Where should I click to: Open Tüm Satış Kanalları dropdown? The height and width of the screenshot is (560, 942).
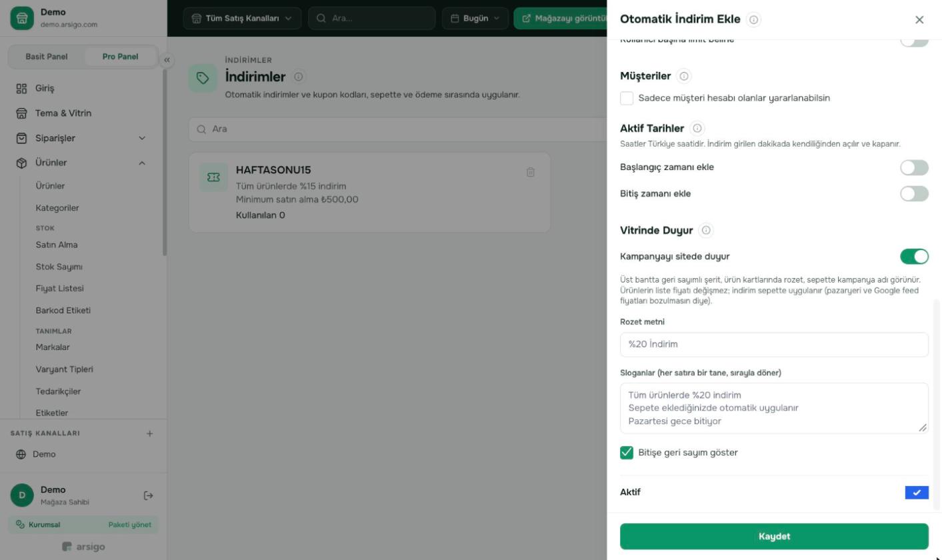(x=242, y=18)
